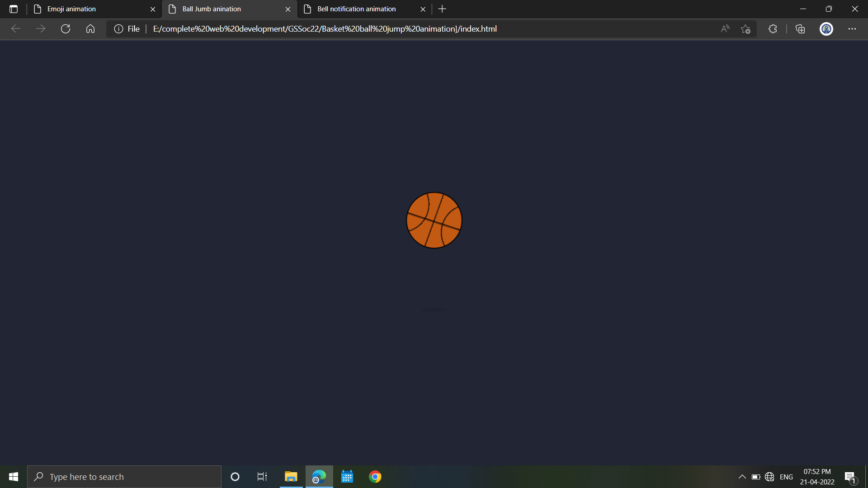This screenshot has height=488, width=868.
Task: Open the browser profile menu
Action: click(x=826, y=28)
